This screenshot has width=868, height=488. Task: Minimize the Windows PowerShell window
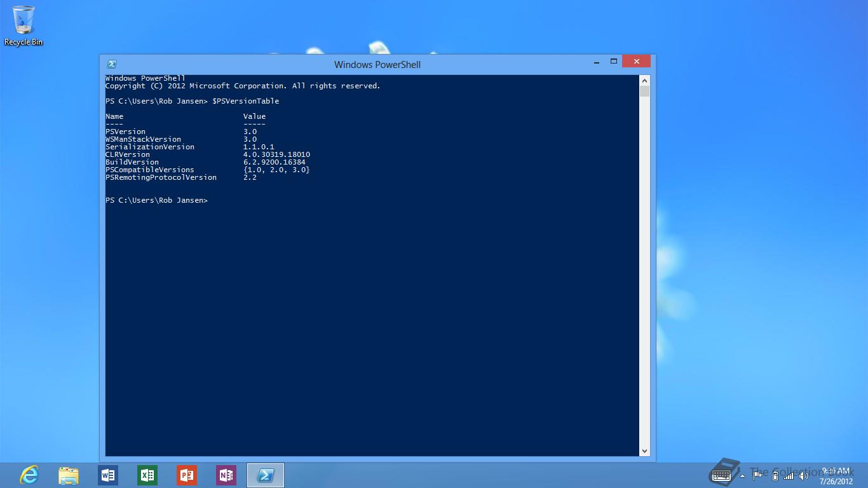(597, 62)
